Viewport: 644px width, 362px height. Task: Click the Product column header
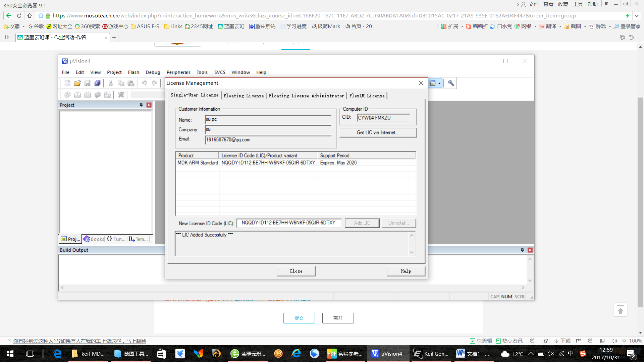click(197, 156)
